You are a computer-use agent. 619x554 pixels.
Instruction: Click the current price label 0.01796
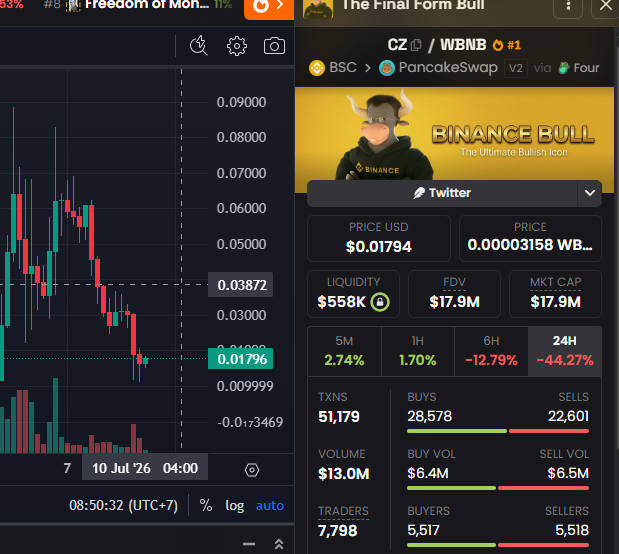tap(240, 359)
